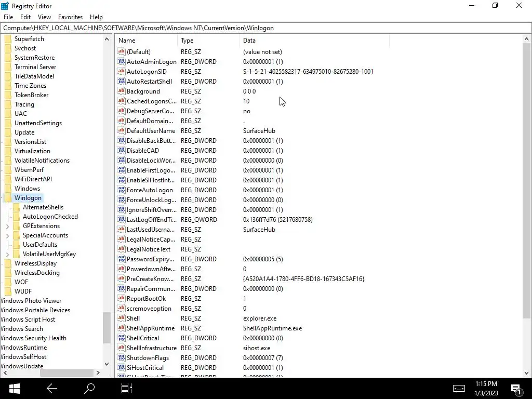Sort values by the Data column header
This screenshot has width=532, height=399.
pos(314,41)
